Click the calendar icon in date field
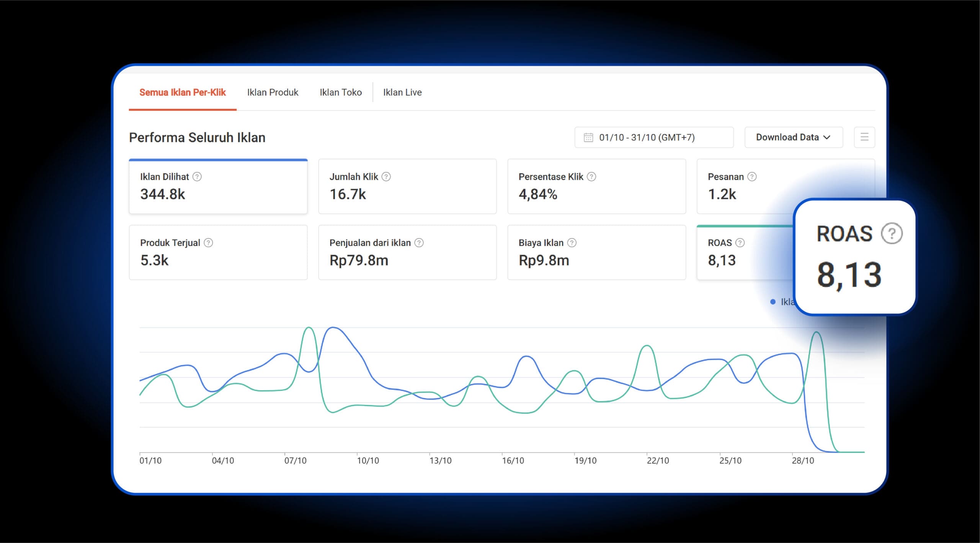 tap(588, 137)
